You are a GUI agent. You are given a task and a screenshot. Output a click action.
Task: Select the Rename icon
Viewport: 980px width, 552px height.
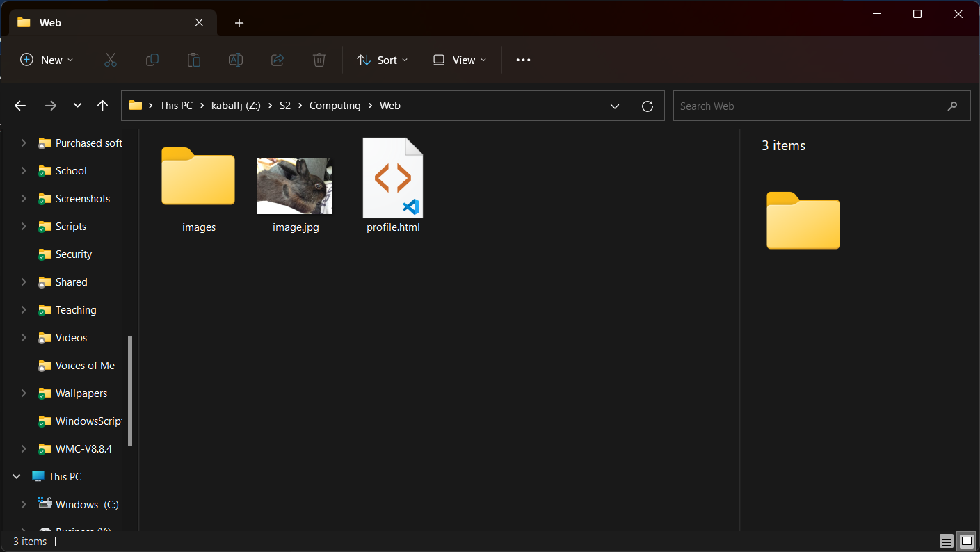click(x=235, y=60)
